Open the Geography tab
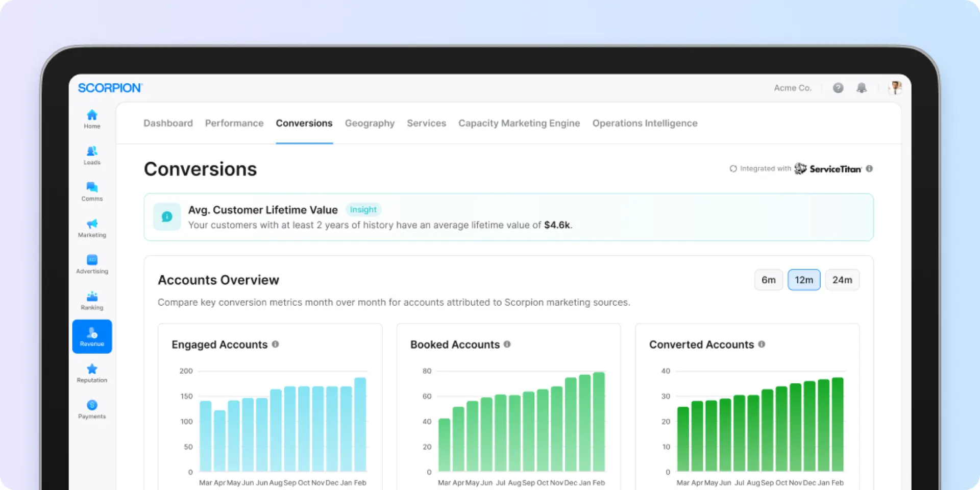Viewport: 980px width, 490px height. click(370, 123)
